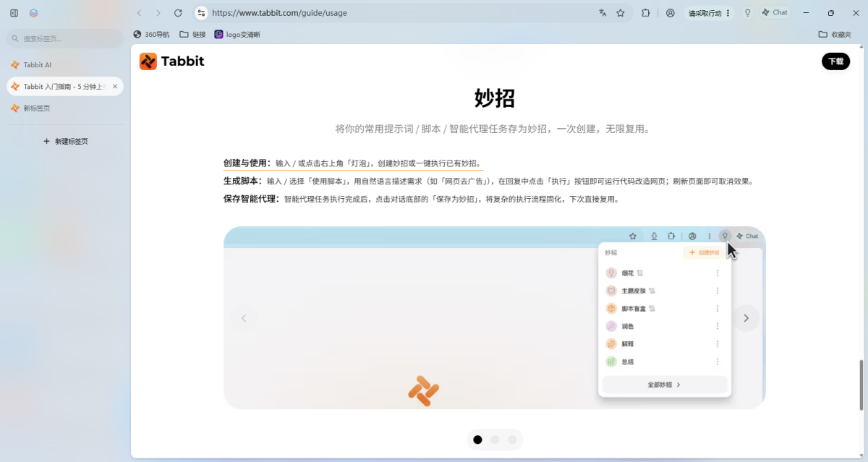Click the 妙招 page heading

495,98
